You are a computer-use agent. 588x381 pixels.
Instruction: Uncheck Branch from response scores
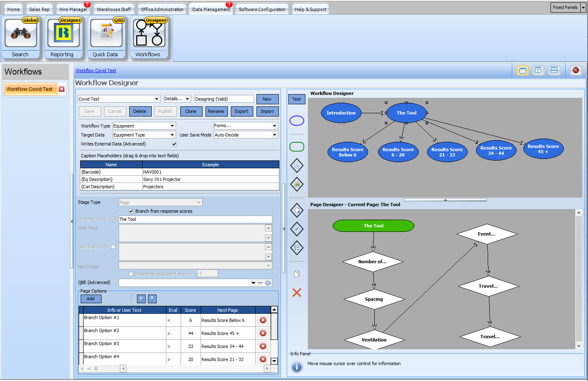(131, 211)
